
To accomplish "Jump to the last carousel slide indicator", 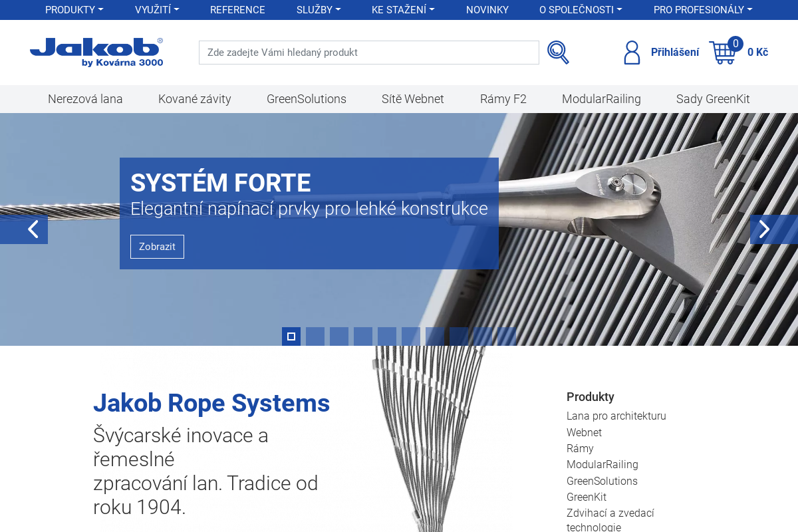I will 507,336.
